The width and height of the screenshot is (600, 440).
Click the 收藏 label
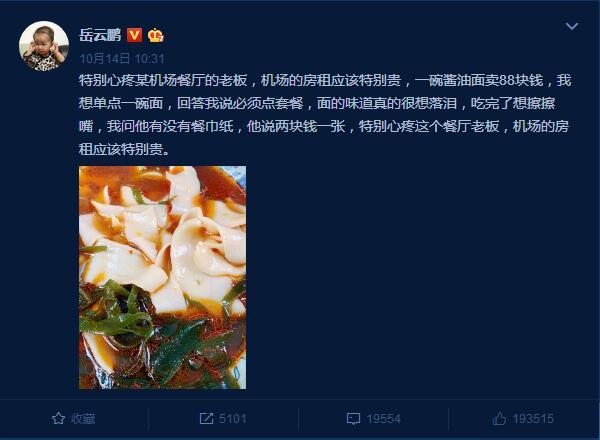click(x=83, y=419)
